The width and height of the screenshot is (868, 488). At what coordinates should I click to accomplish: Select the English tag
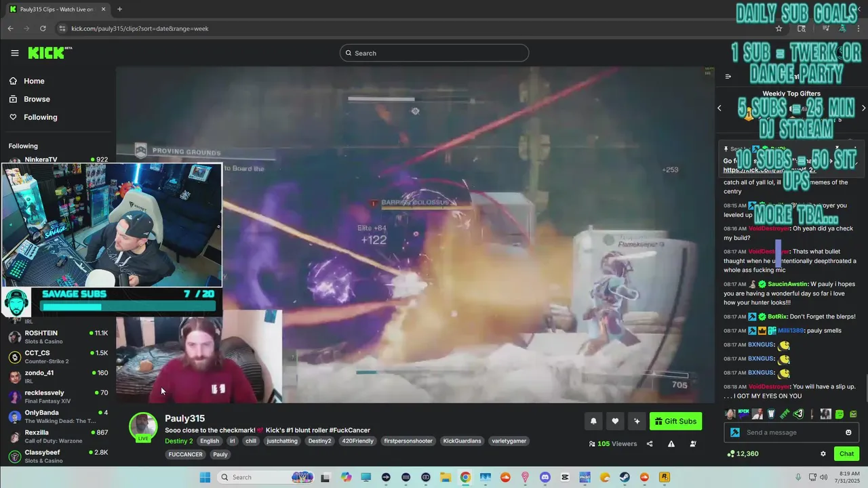(210, 441)
